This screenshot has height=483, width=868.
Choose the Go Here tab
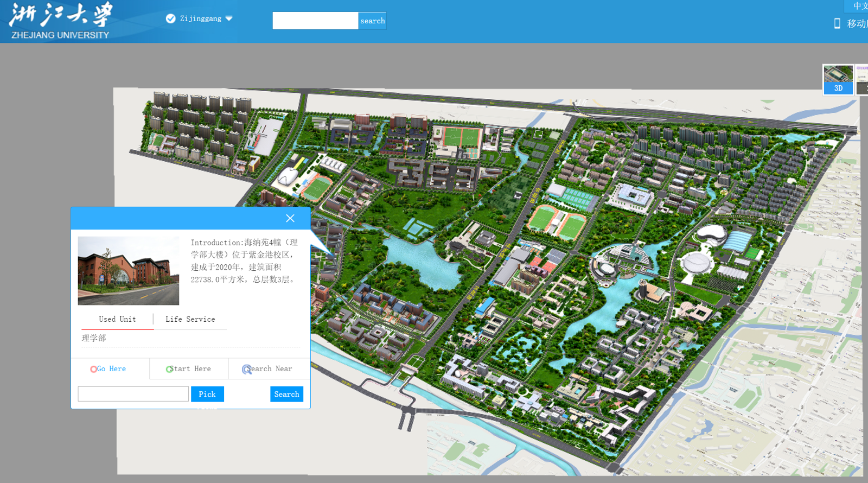click(x=111, y=368)
